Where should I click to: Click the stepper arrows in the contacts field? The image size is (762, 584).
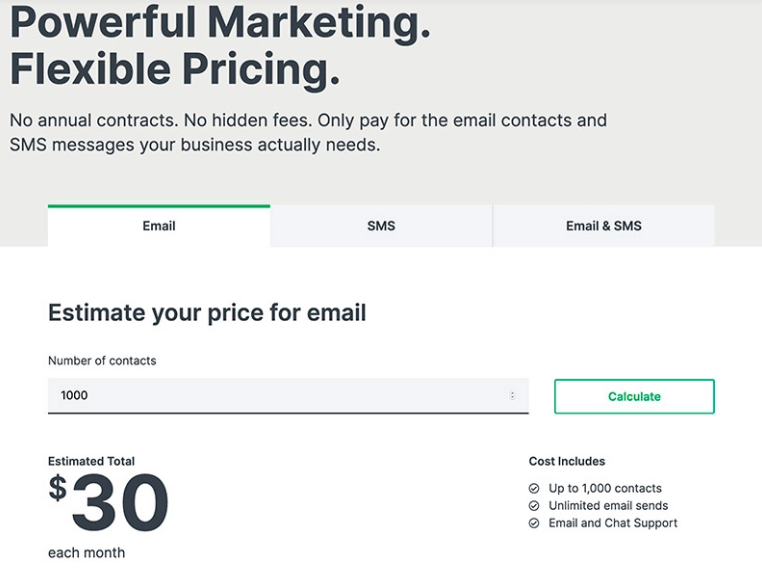click(512, 396)
